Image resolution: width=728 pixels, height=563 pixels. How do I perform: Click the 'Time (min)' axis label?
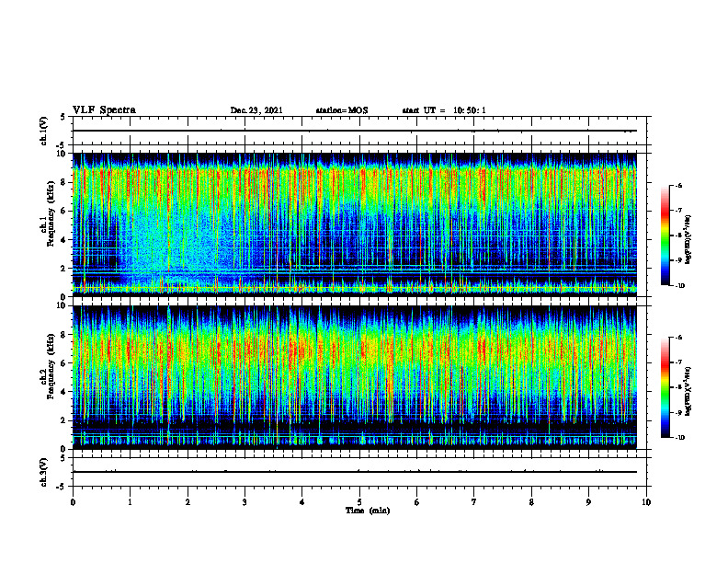coord(368,511)
